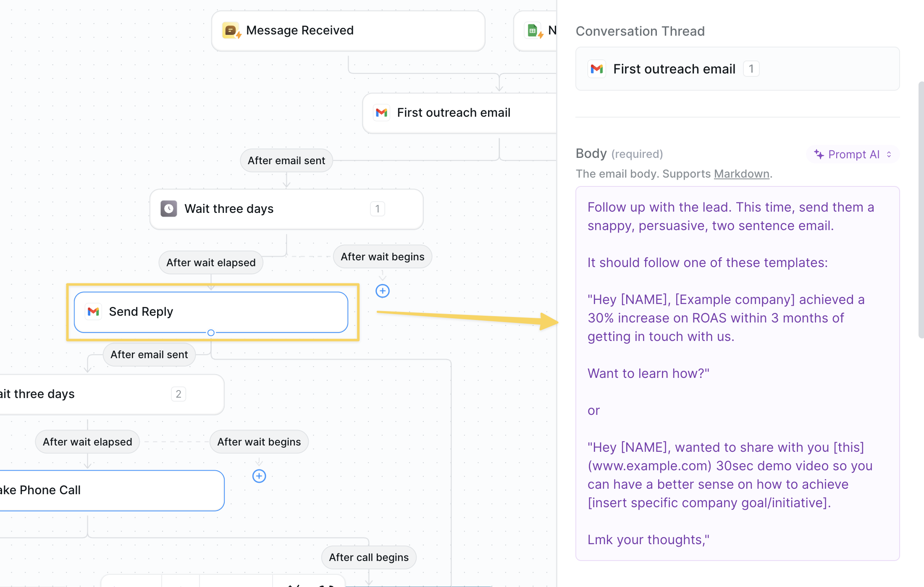Screen dimensions: 924x587
Task: Click the After call begins label
Action: [368, 557]
